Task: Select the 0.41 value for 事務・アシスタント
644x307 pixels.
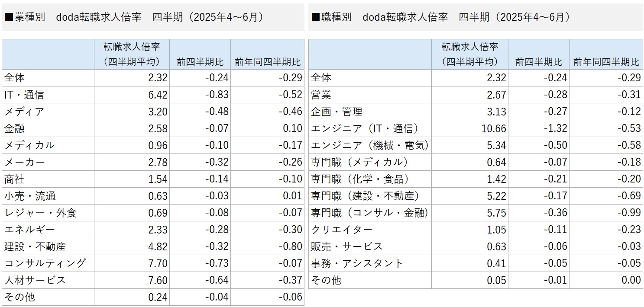Action: point(496,263)
